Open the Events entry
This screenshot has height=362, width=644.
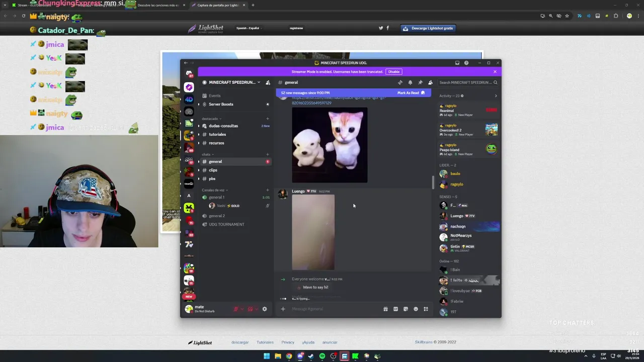[x=235, y=96]
